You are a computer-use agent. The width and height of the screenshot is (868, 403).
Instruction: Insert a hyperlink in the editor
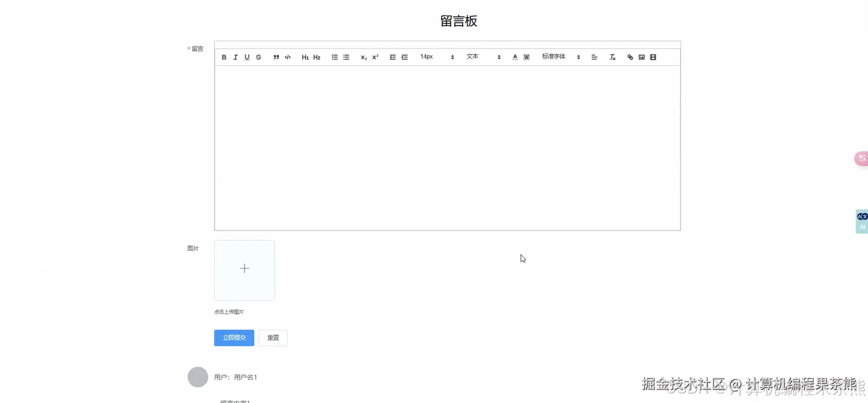[630, 56]
